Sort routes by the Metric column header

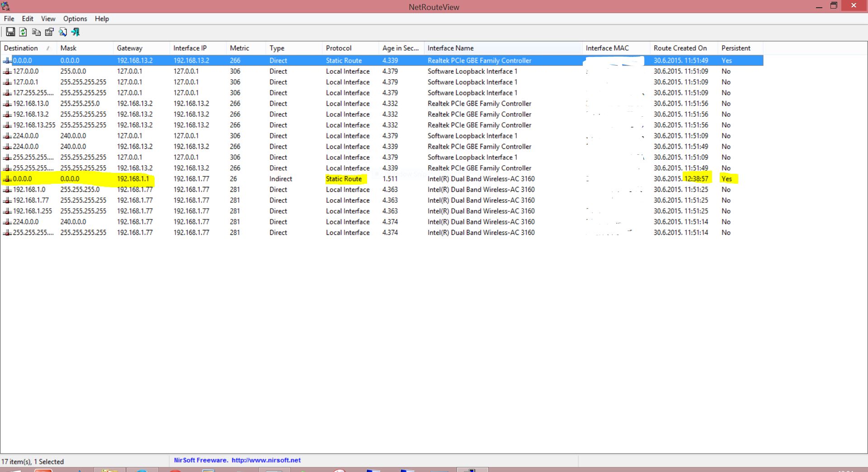click(239, 48)
